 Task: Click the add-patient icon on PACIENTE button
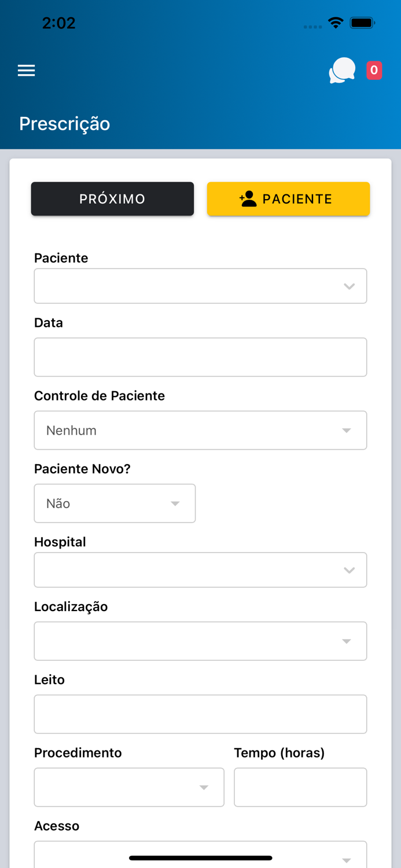(248, 198)
